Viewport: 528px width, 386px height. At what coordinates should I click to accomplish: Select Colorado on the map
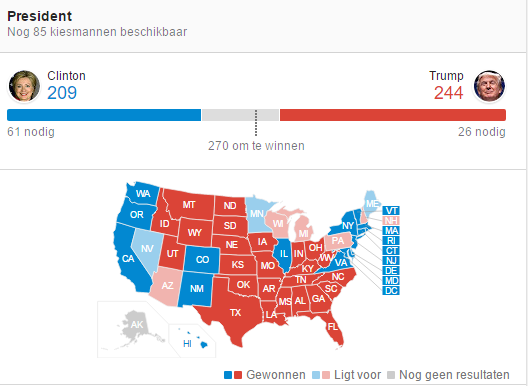click(x=202, y=259)
